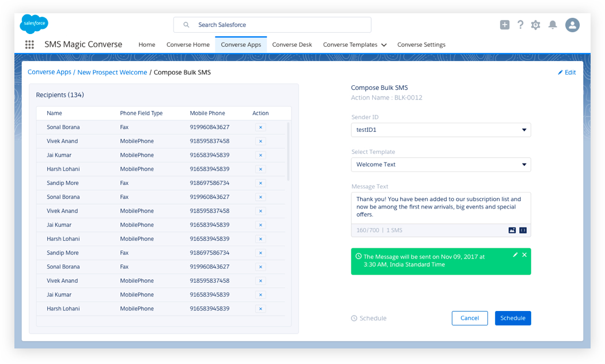Click the magnifier icon in the search bar

pyautogui.click(x=186, y=25)
